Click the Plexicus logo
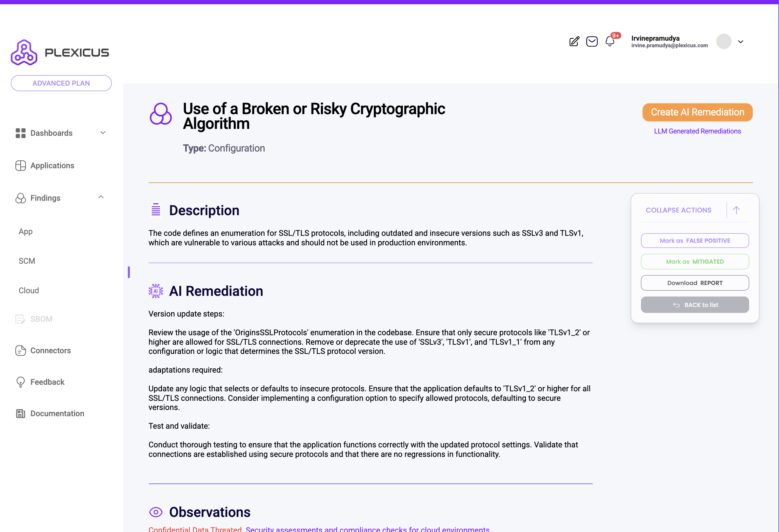Viewport: 779px width, 532px height. pos(60,51)
